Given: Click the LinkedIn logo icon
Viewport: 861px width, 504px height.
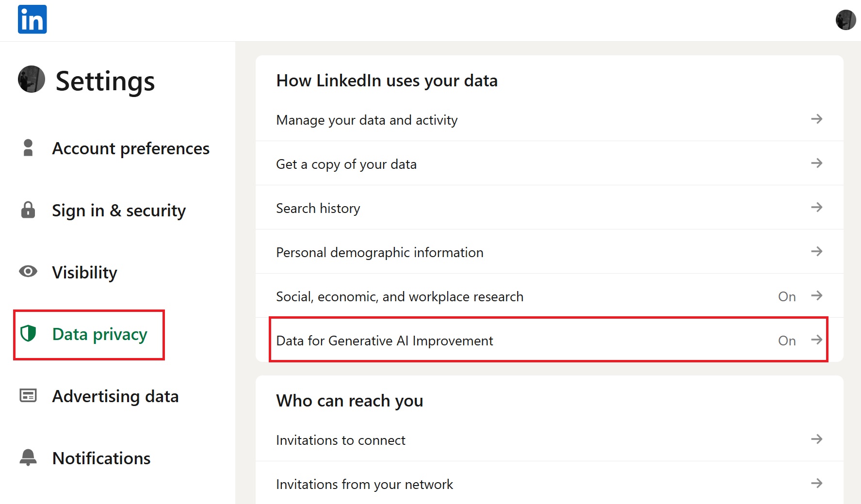Looking at the screenshot, I should (x=32, y=19).
